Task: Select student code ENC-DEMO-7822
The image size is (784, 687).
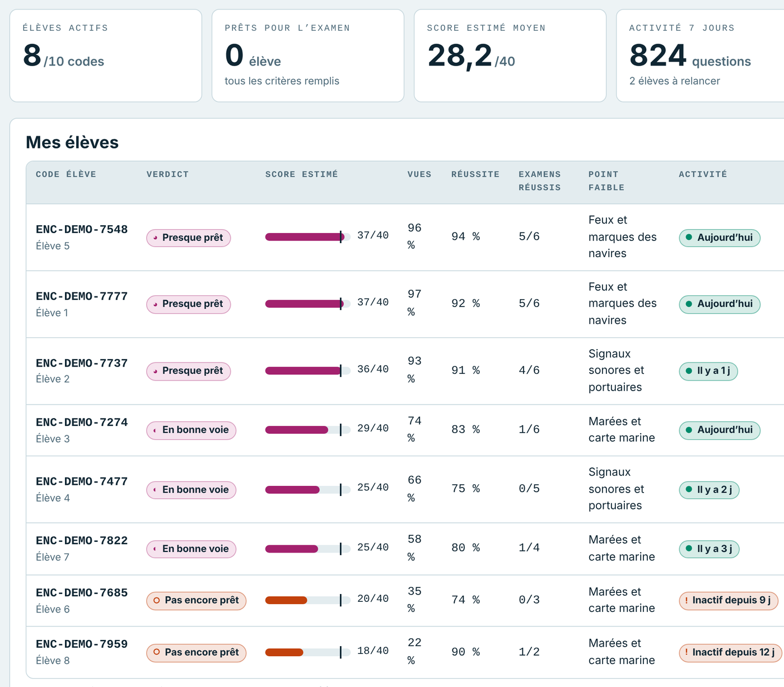Action: click(82, 541)
